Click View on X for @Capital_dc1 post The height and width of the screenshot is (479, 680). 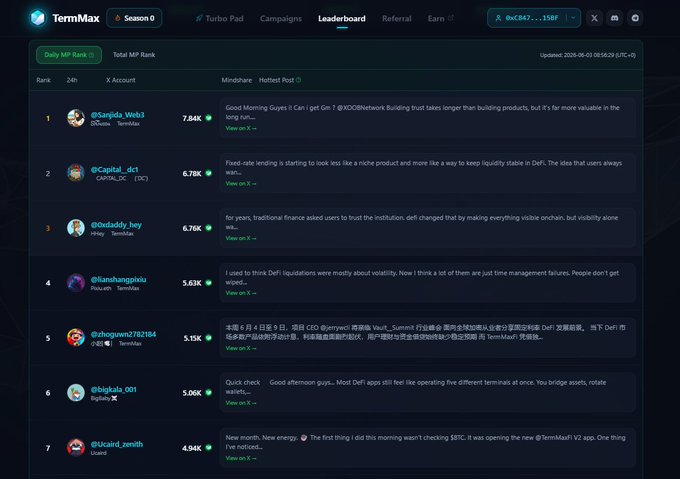pos(241,183)
